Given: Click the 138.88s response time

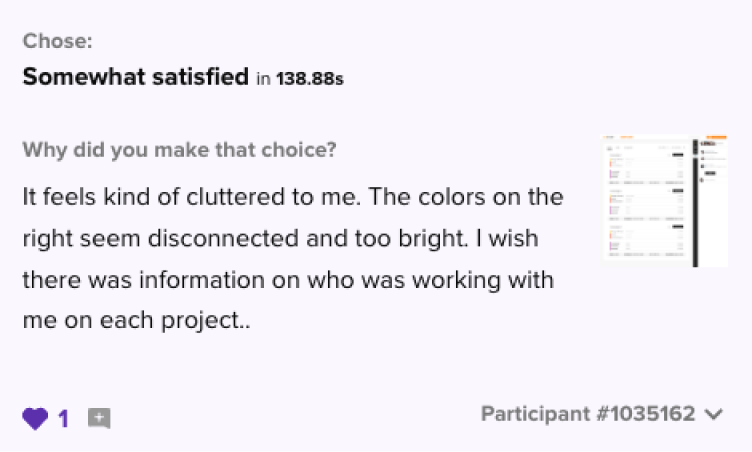Looking at the screenshot, I should point(310,79).
